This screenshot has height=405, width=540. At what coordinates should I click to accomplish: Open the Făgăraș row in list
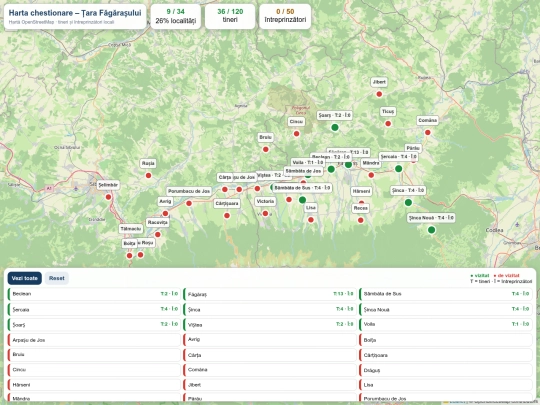pos(270,294)
